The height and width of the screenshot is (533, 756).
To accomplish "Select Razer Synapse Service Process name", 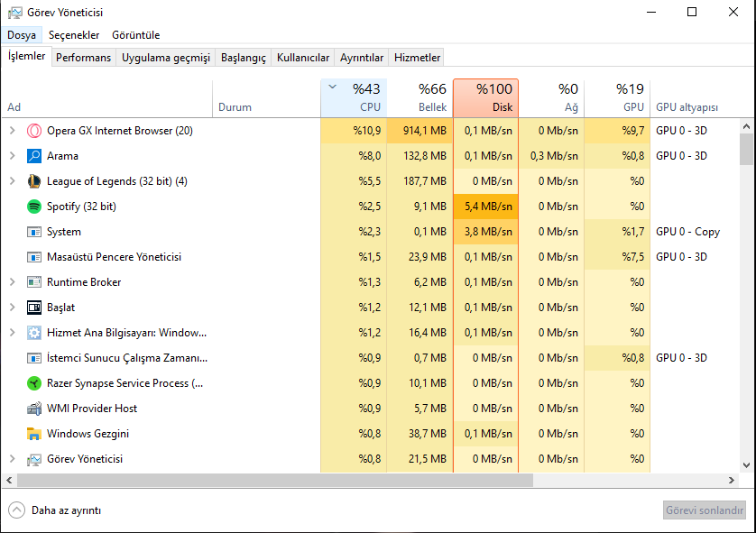I will tap(124, 383).
